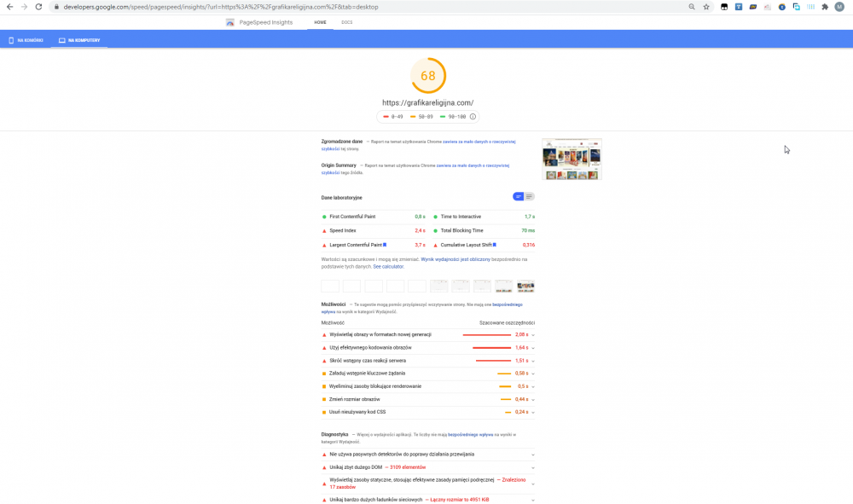Open the purple and yellow extension icon
This screenshot has width=853, height=504.
pos(753,7)
